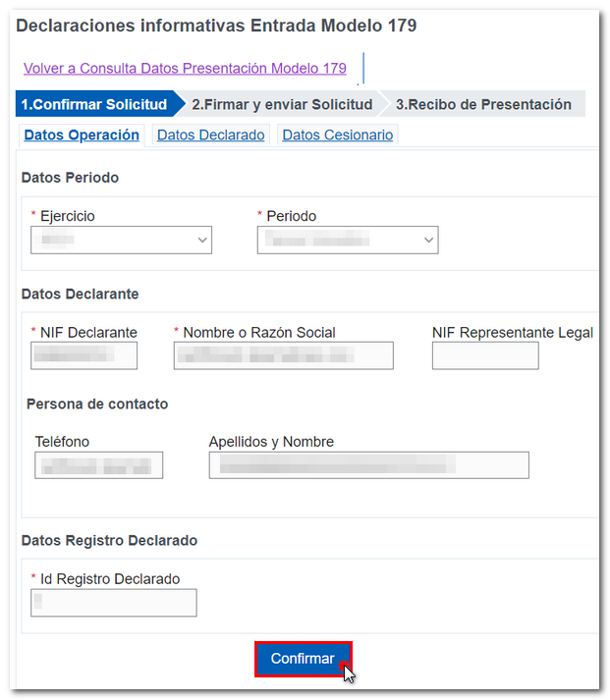Open the Periodo dropdown
Viewport: 610px width, 700px height.
(x=348, y=240)
